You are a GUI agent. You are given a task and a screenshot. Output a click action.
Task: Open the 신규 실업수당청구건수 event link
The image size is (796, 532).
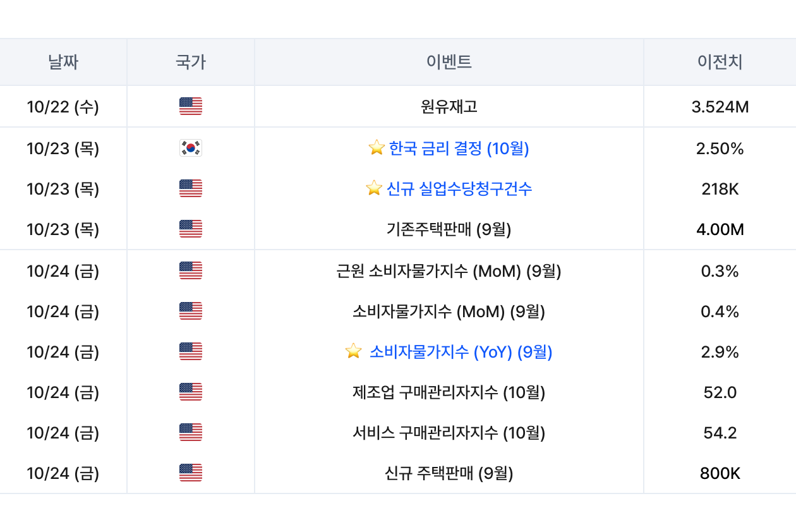(x=459, y=188)
